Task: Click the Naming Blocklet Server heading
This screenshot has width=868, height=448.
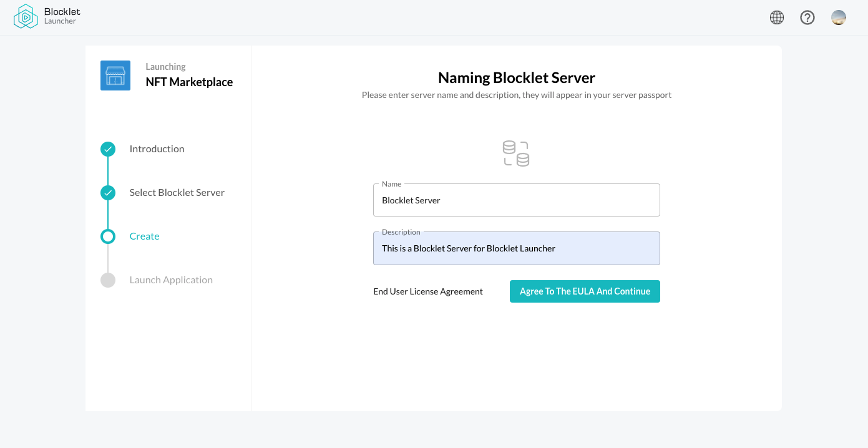Action: (x=516, y=78)
